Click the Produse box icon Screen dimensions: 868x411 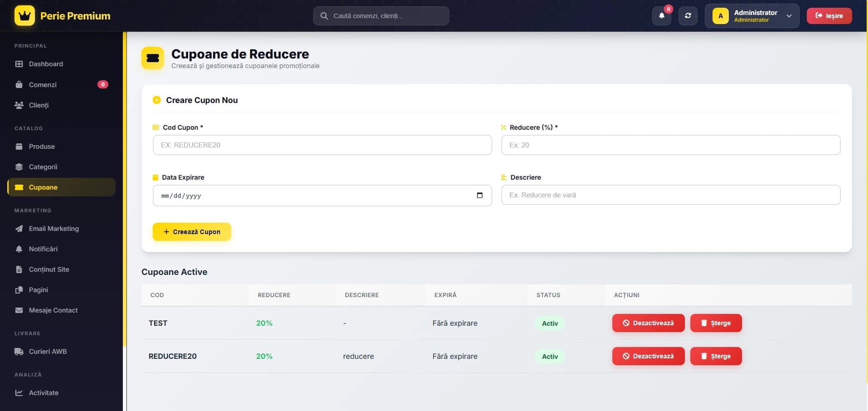[x=19, y=146]
